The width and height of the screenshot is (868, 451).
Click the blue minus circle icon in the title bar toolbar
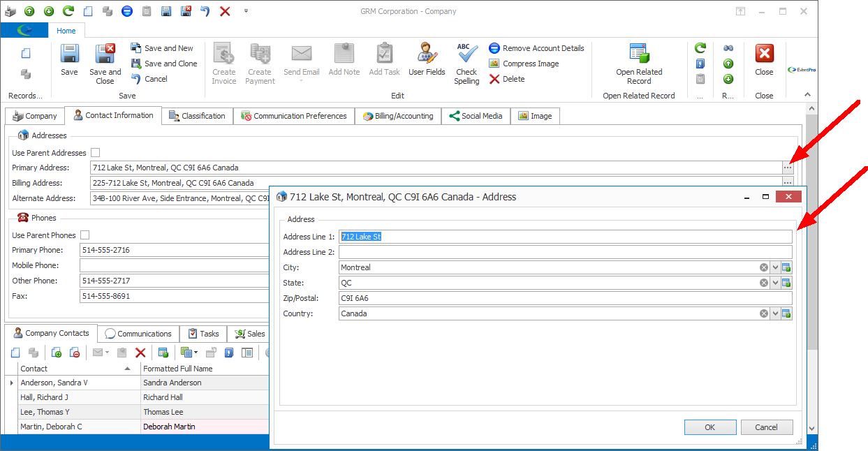(x=126, y=11)
